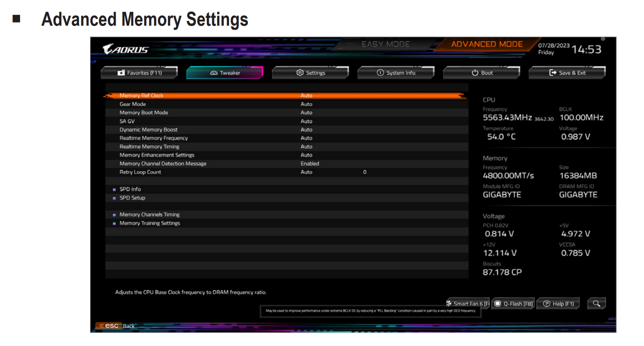The height and width of the screenshot is (346, 644).
Task: Go to the System Info. tab
Action: [396, 73]
